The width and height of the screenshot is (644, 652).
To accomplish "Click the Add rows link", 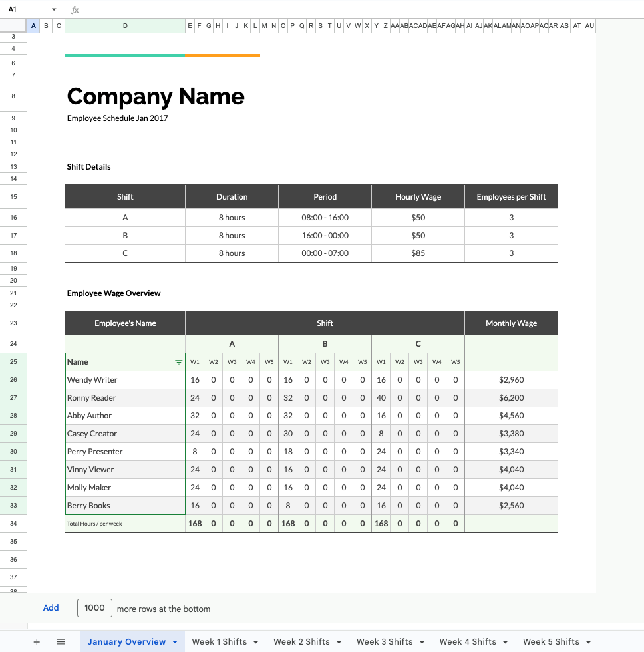I will pos(51,608).
